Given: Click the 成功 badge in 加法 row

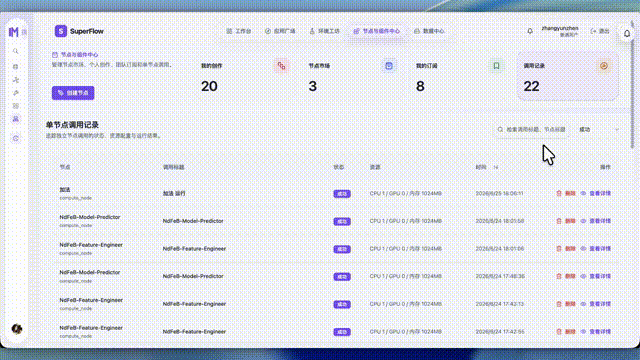Looking at the screenshot, I should tap(342, 194).
